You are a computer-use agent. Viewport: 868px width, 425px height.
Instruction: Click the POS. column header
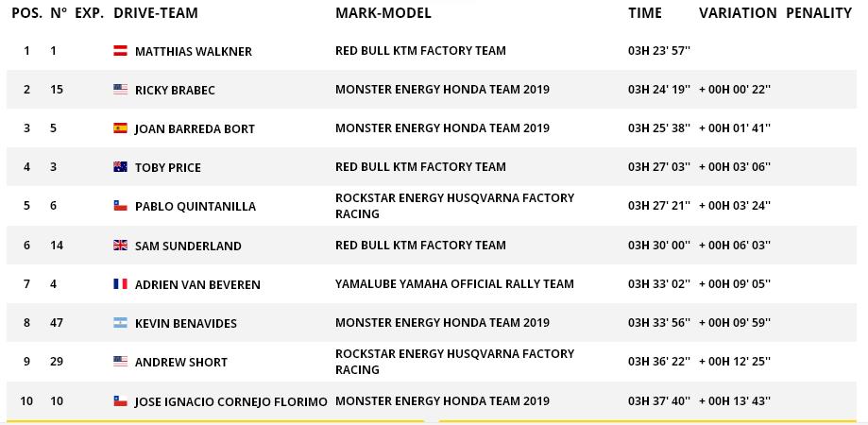coord(26,13)
